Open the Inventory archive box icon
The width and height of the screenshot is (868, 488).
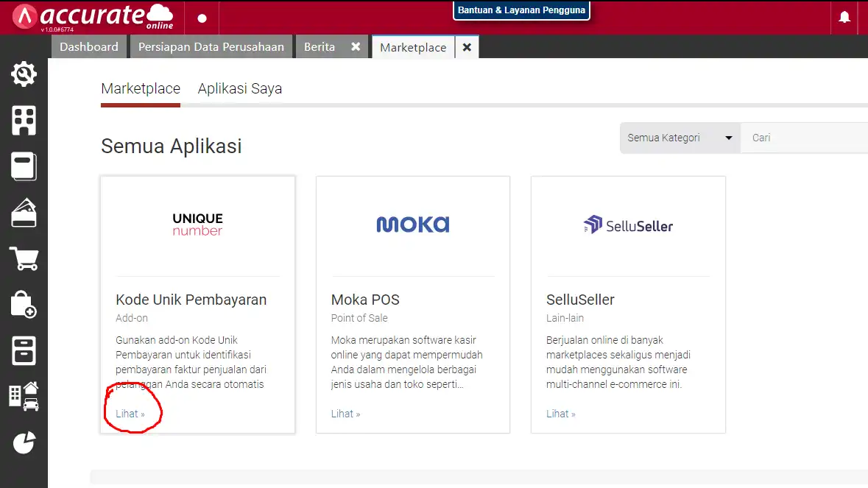[x=24, y=350]
